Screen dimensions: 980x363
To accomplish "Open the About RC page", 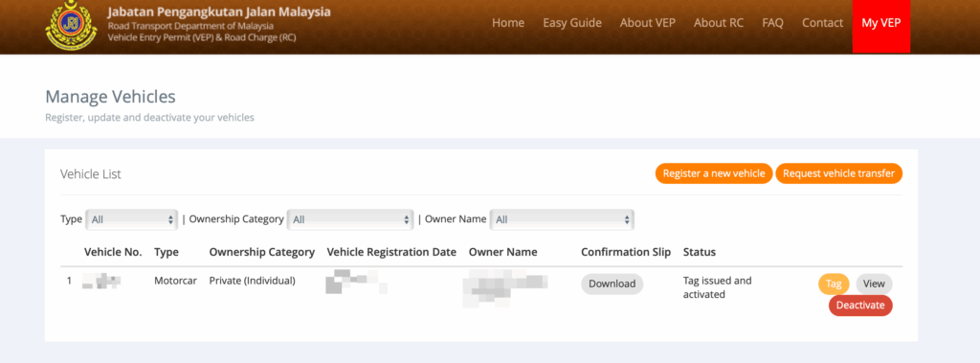I will pos(719,23).
